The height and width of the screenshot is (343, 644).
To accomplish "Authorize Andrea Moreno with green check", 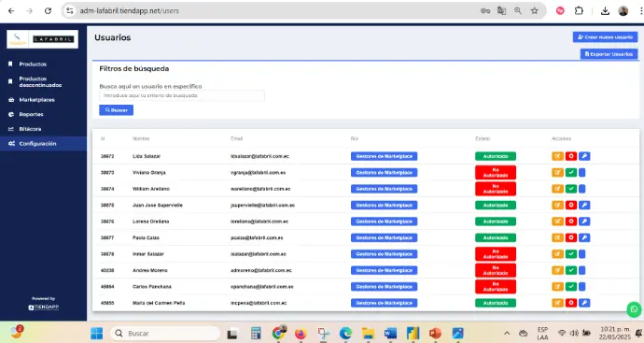I will [571, 270].
